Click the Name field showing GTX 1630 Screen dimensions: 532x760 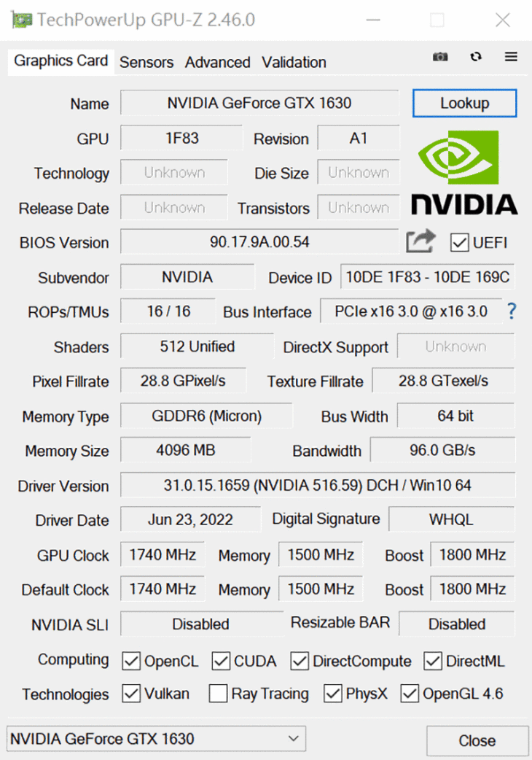coord(259,103)
